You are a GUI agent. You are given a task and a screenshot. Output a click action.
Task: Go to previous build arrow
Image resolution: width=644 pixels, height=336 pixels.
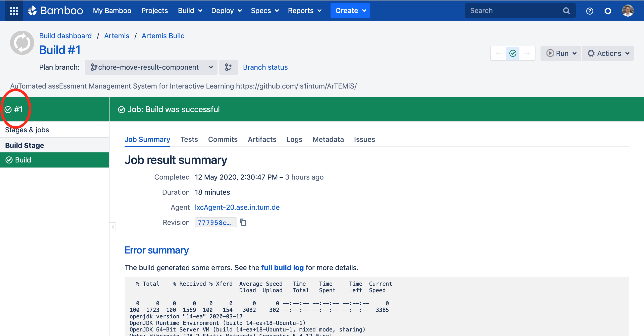(x=499, y=53)
